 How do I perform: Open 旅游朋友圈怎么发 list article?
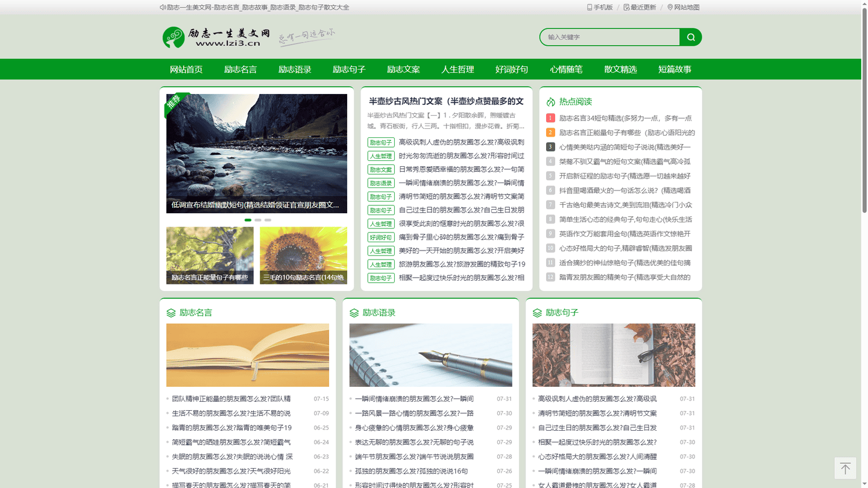click(462, 264)
